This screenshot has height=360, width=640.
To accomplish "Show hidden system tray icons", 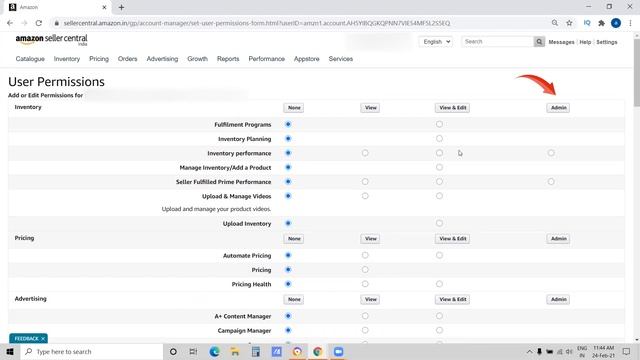I will pyautogui.click(x=529, y=351).
